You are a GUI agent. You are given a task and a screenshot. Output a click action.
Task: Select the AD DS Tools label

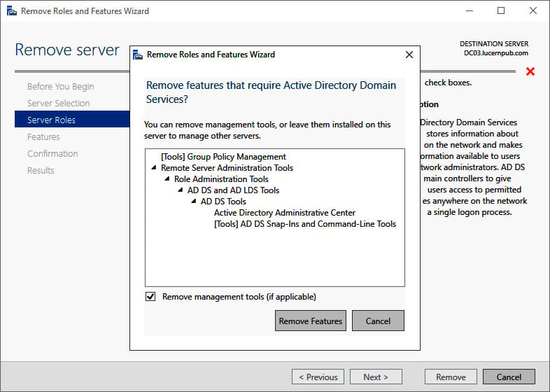coord(223,202)
